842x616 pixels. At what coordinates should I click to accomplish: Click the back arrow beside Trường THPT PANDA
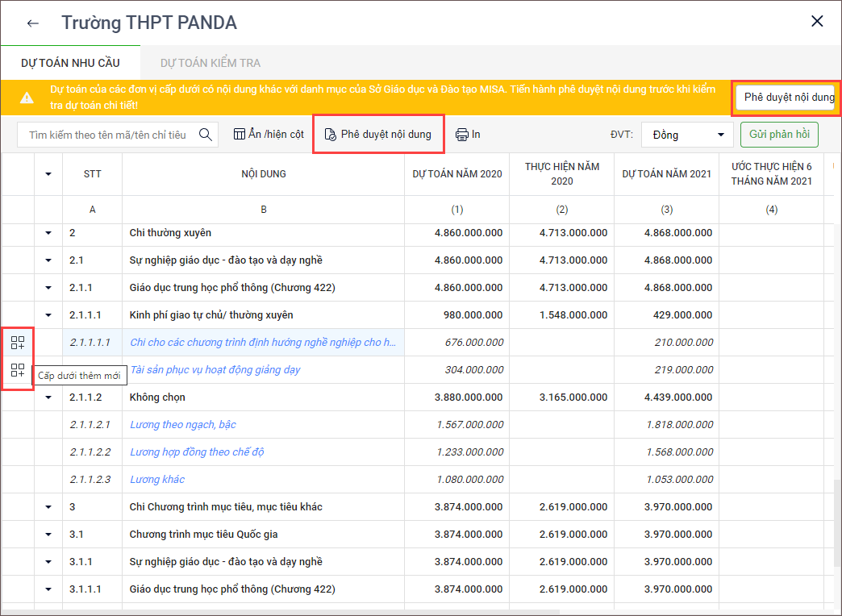coord(32,23)
